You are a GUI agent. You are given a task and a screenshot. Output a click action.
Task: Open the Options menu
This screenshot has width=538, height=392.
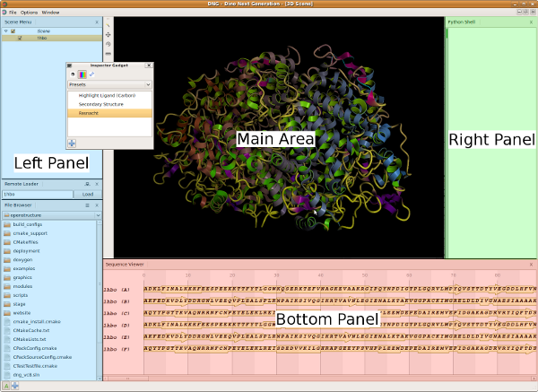(30, 13)
